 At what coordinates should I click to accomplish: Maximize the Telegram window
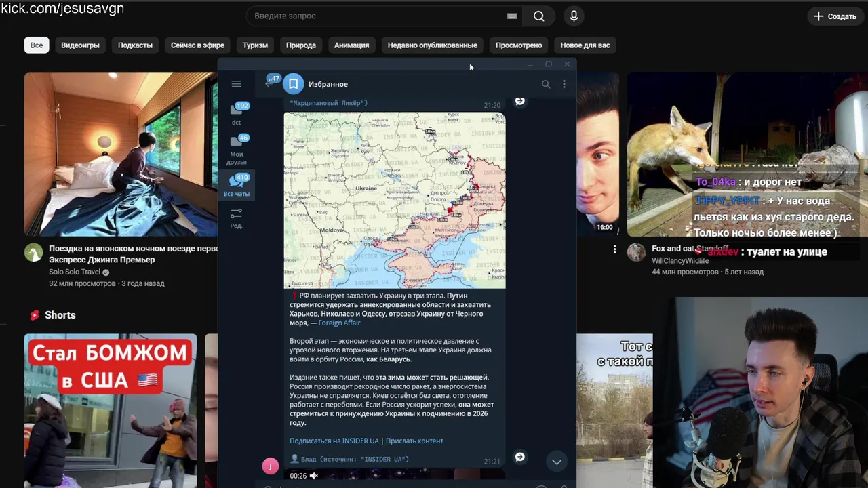549,64
